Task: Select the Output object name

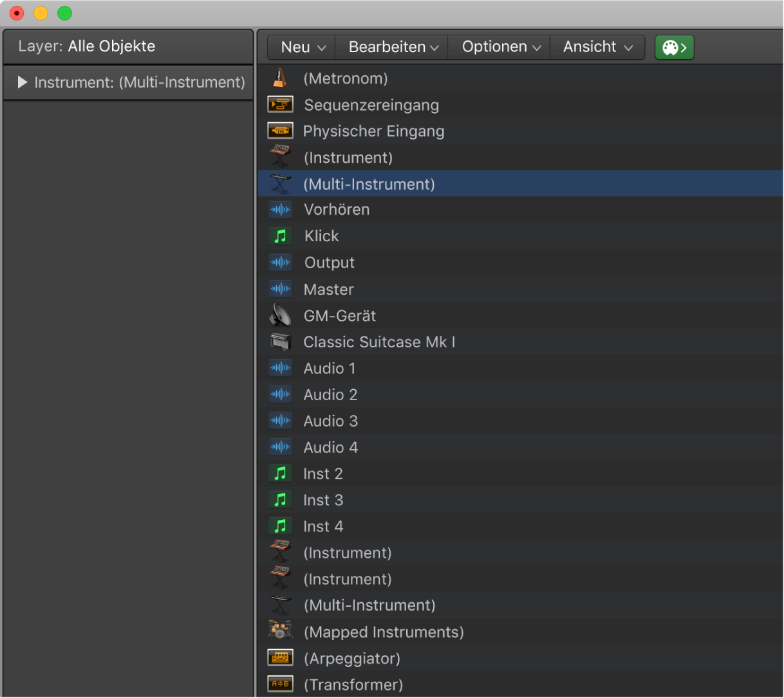Action: click(x=329, y=262)
